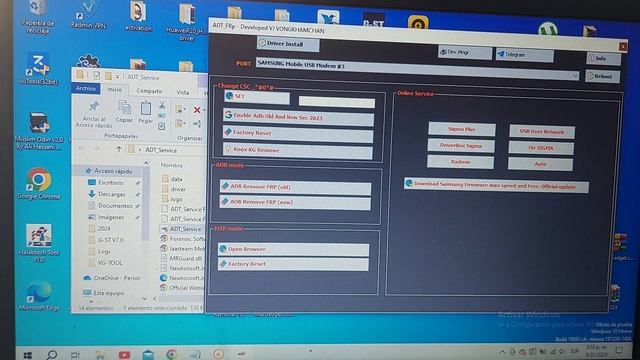
Task: Click Open Browser in MTP mode
Action: (x=293, y=249)
